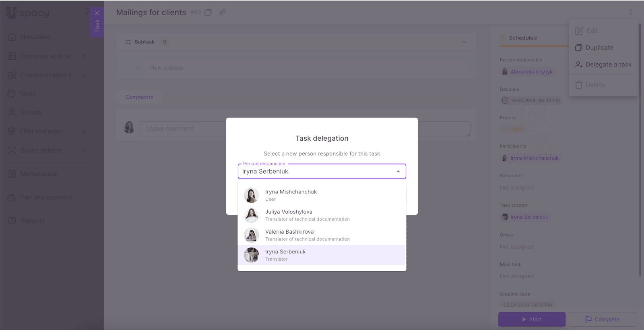The image size is (644, 330).
Task: Open the Comments tab
Action: click(139, 97)
